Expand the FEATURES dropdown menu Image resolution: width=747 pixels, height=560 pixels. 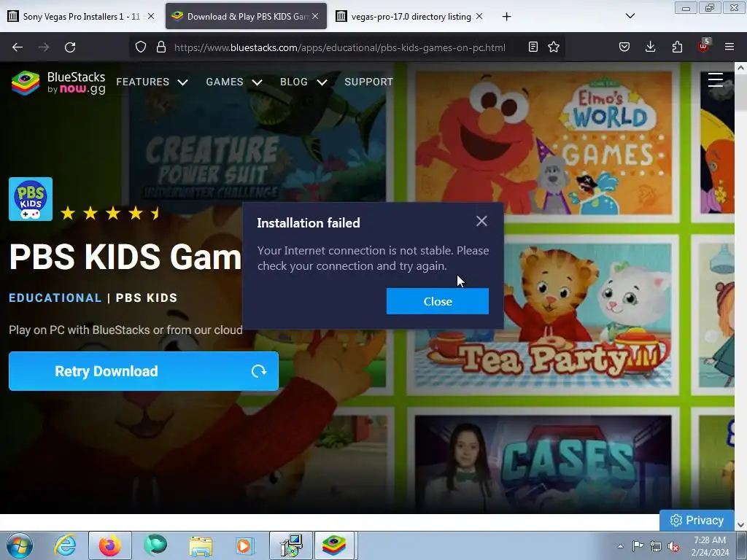point(152,82)
